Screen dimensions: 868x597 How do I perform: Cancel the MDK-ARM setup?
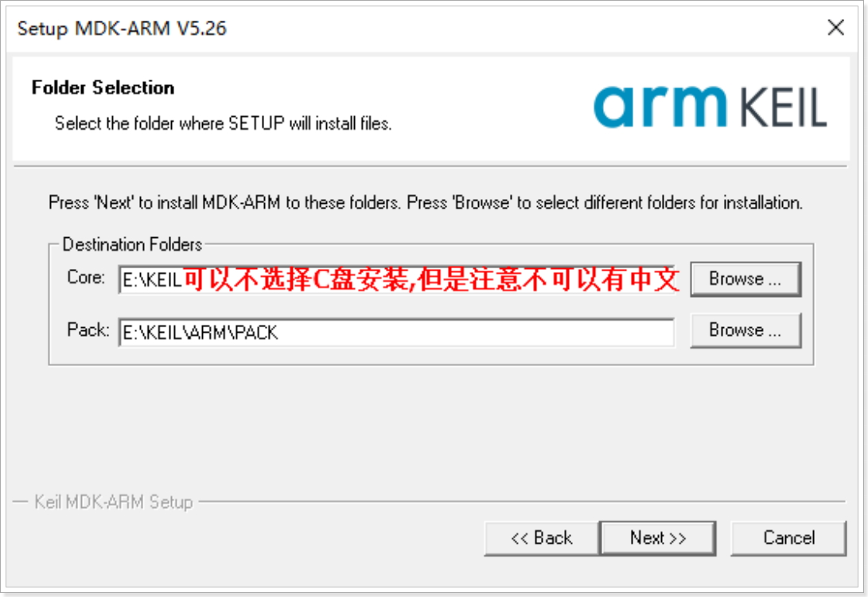point(789,538)
